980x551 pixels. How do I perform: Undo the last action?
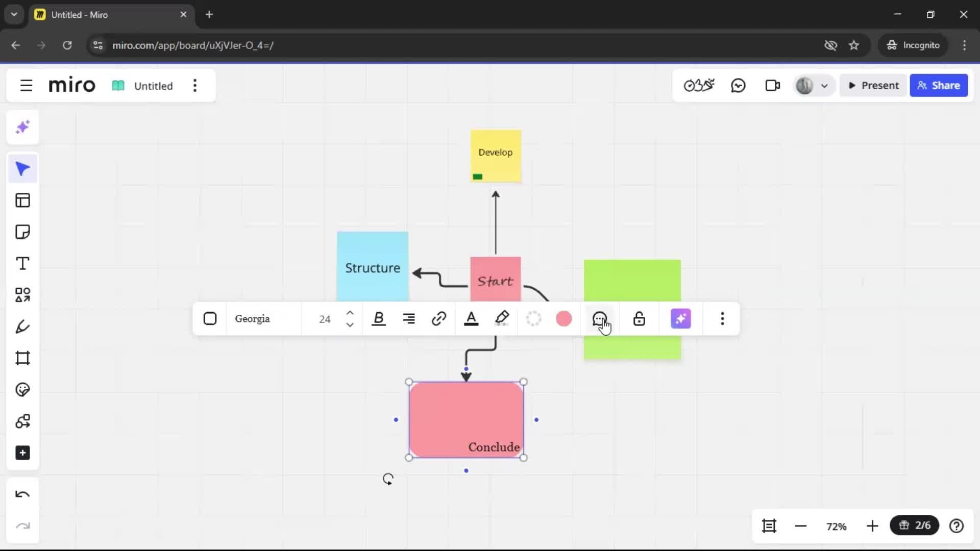[22, 494]
